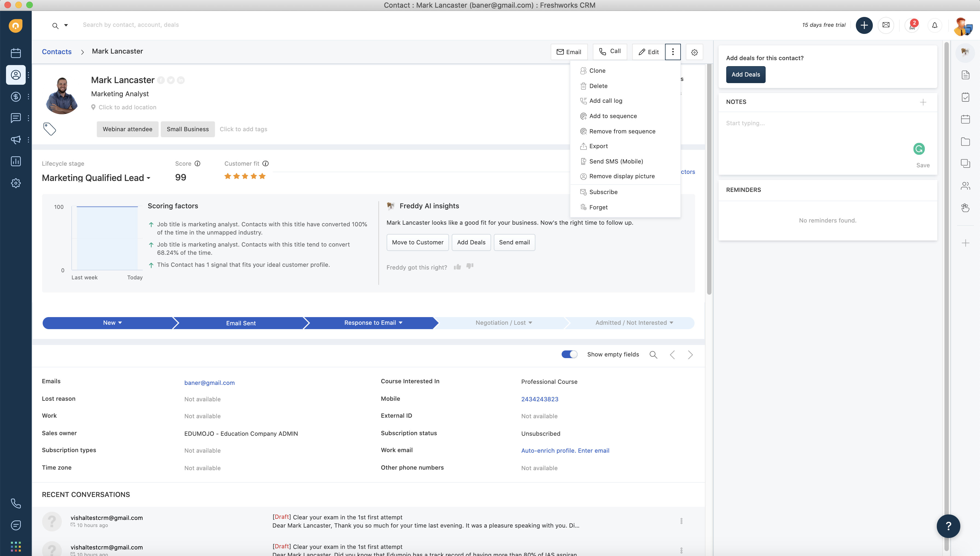The image size is (980, 556).
Task: Click Move to Customer button
Action: pyautogui.click(x=418, y=242)
